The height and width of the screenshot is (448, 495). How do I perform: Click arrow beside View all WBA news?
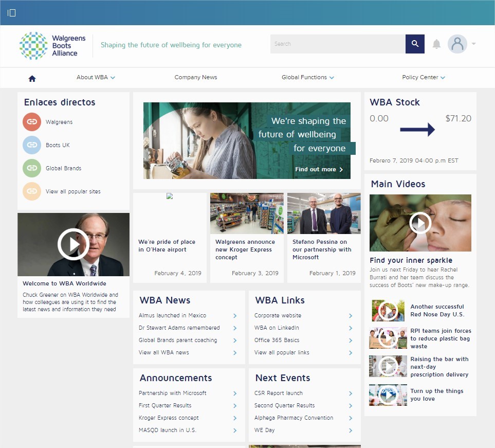(x=235, y=352)
